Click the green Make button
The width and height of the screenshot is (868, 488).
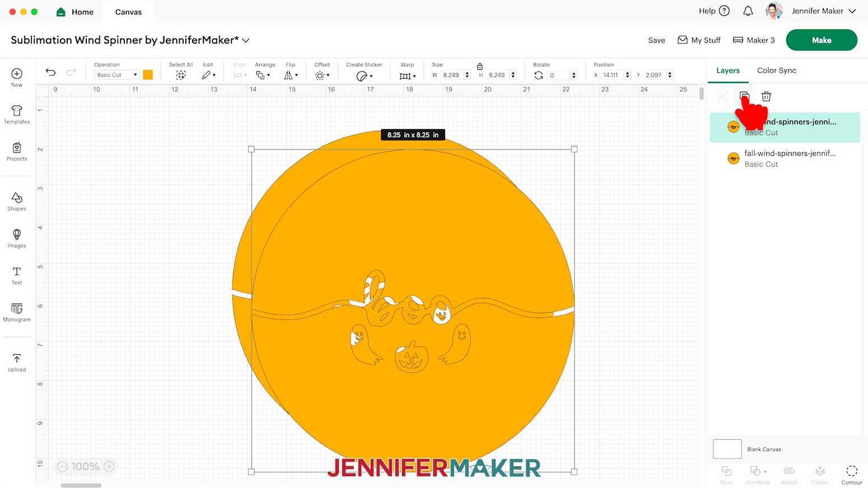pos(822,40)
